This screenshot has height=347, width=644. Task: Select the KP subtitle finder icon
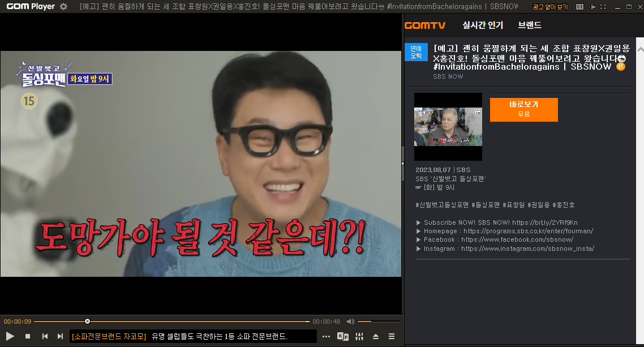click(342, 336)
